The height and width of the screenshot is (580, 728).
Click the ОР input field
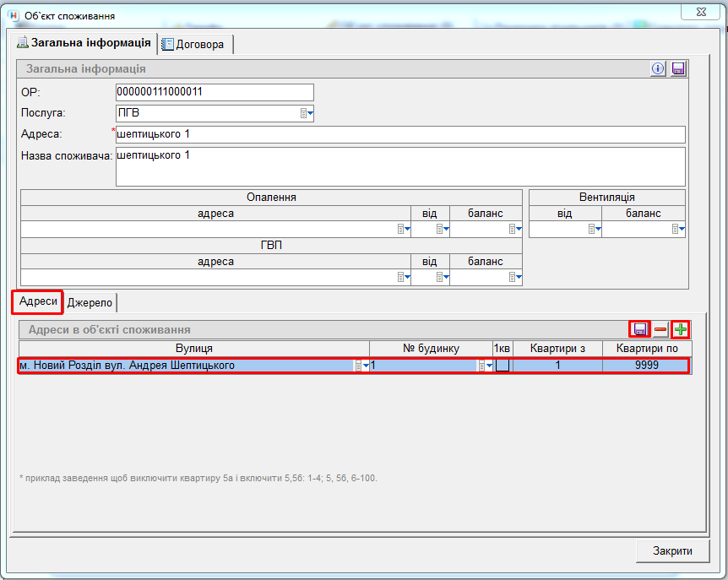point(214,92)
